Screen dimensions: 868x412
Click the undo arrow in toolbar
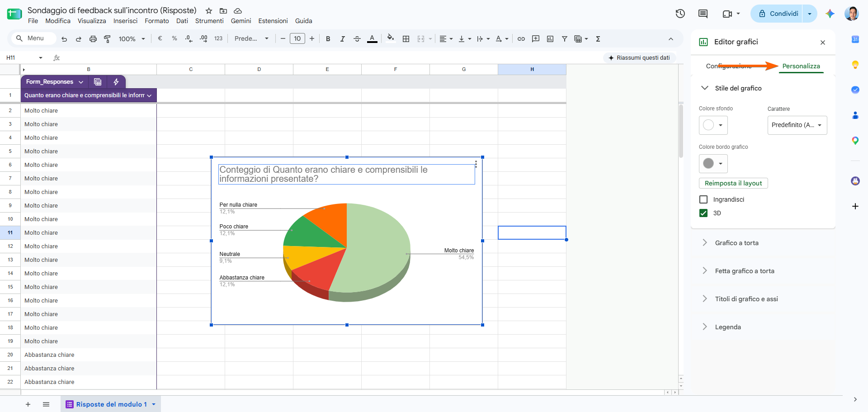64,39
